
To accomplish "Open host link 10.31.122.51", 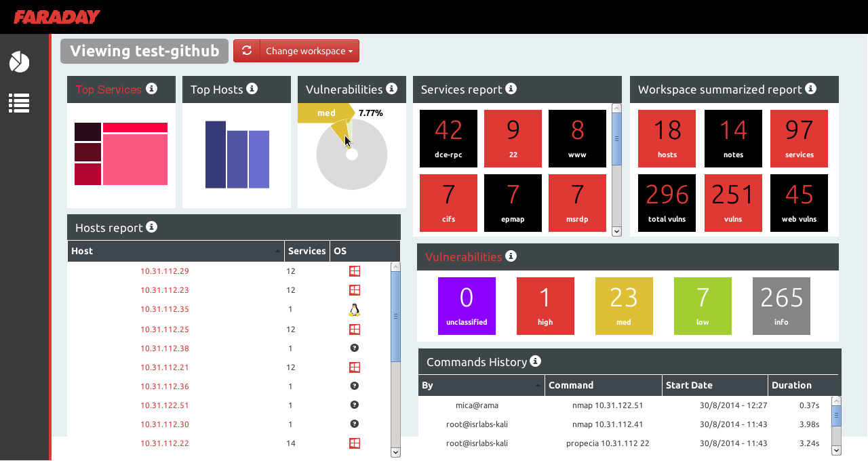I will click(x=165, y=405).
